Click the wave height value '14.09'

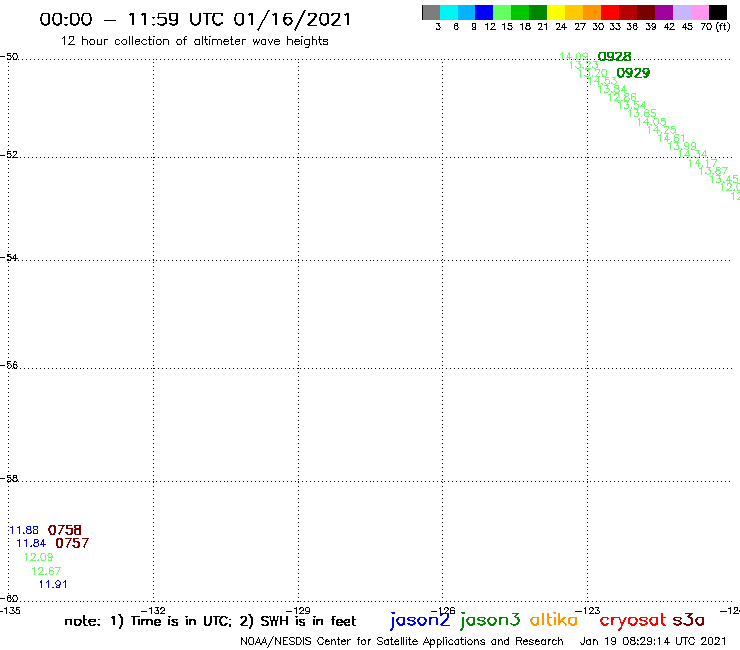[x=574, y=57]
